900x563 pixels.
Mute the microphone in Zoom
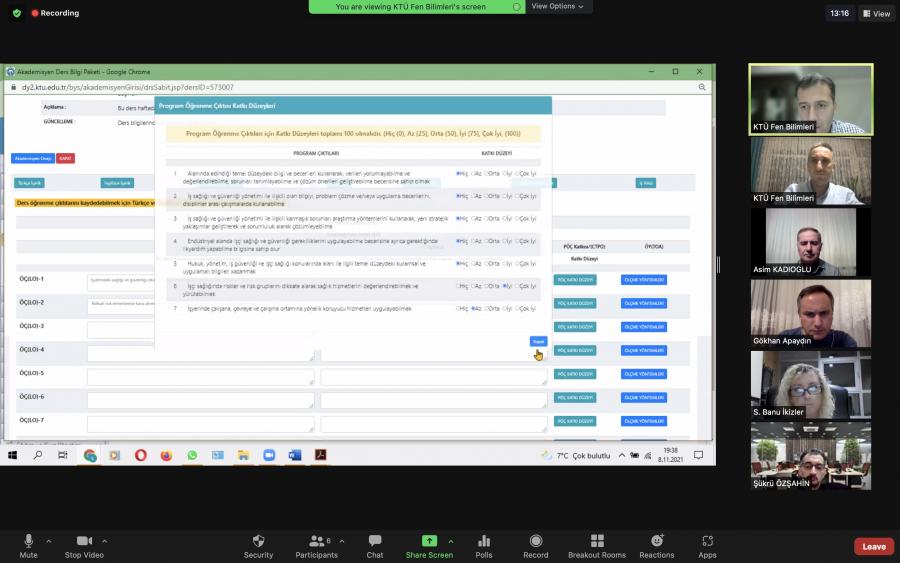(x=28, y=546)
